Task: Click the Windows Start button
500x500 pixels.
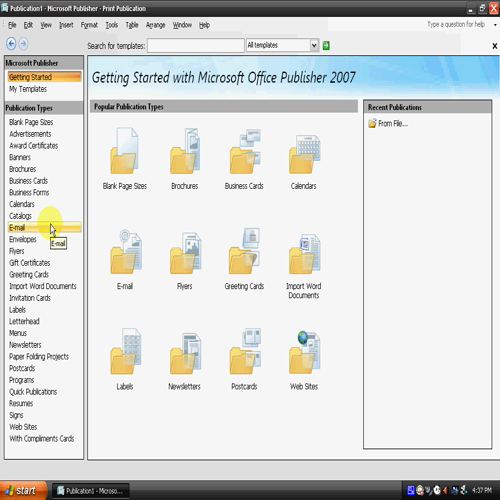Action: click(x=23, y=490)
